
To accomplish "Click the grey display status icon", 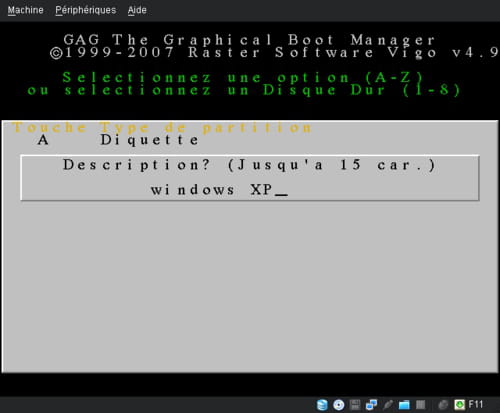I will click(x=421, y=405).
